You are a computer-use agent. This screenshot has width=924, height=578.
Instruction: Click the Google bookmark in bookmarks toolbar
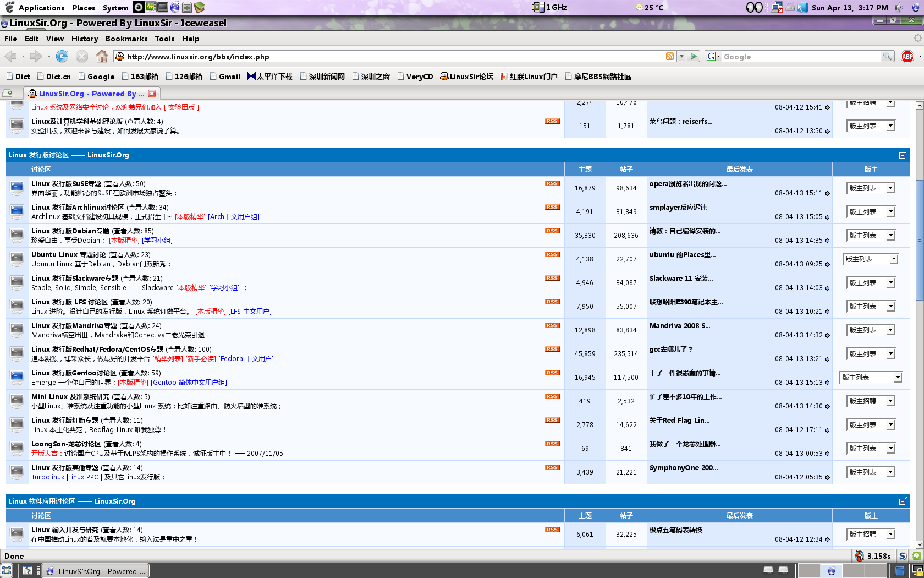point(96,77)
